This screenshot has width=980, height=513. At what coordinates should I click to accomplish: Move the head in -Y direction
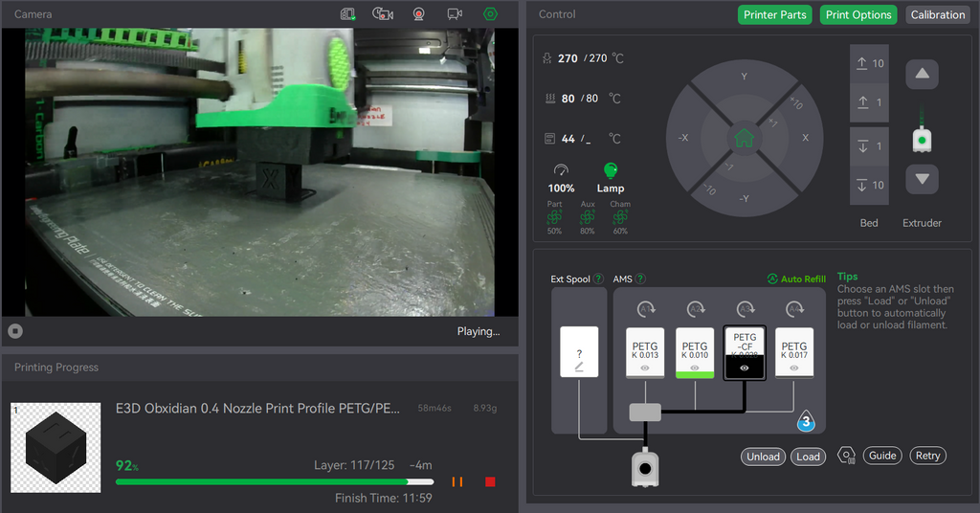(x=744, y=199)
